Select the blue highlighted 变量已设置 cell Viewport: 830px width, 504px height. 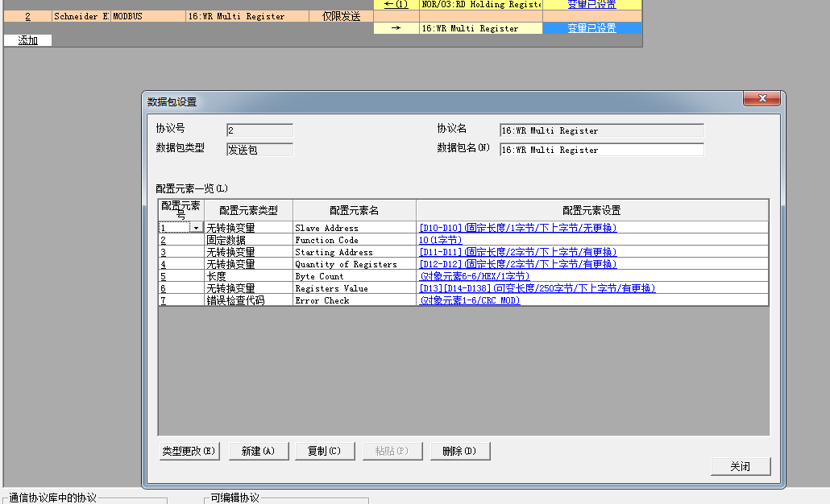click(591, 28)
